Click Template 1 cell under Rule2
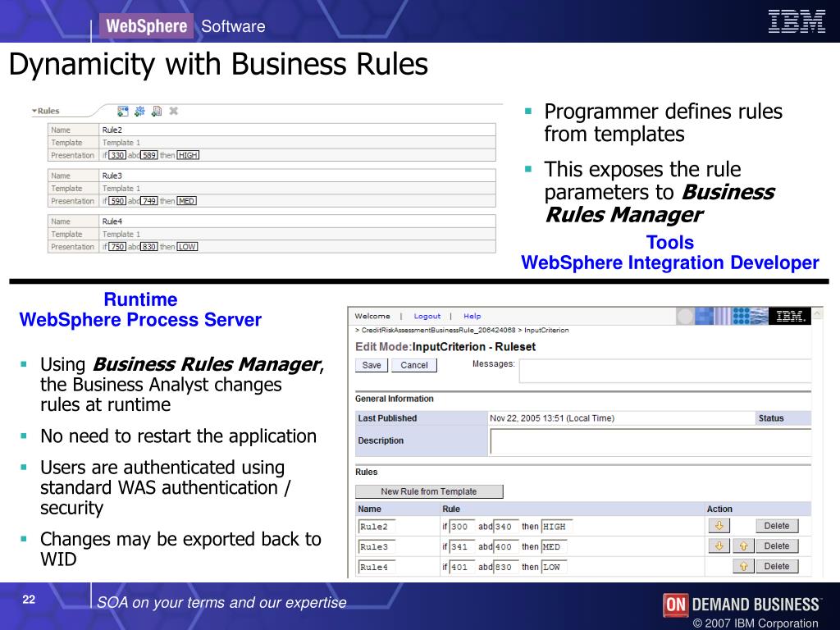Viewport: 840px width, 630px height. [x=297, y=143]
